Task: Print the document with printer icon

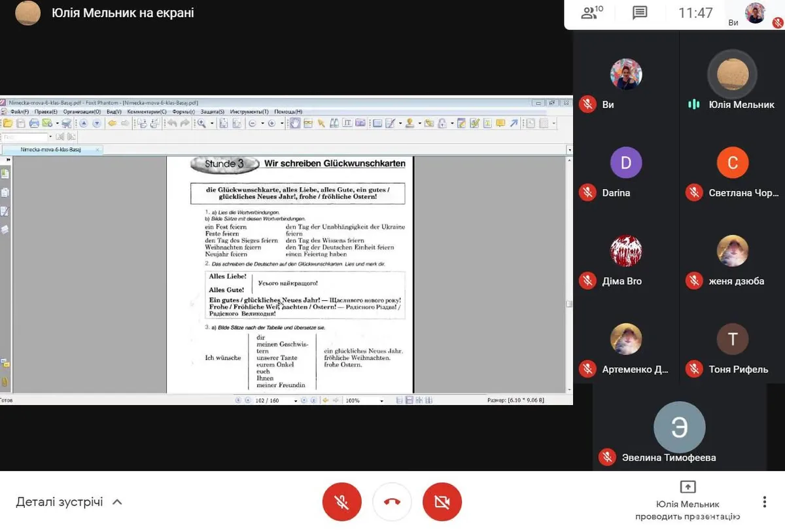Action: pyautogui.click(x=34, y=123)
